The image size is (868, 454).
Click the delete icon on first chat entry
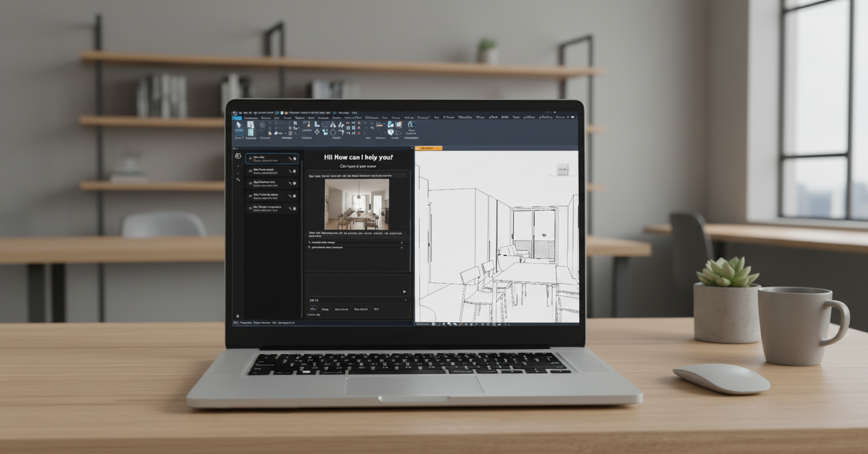point(295,159)
